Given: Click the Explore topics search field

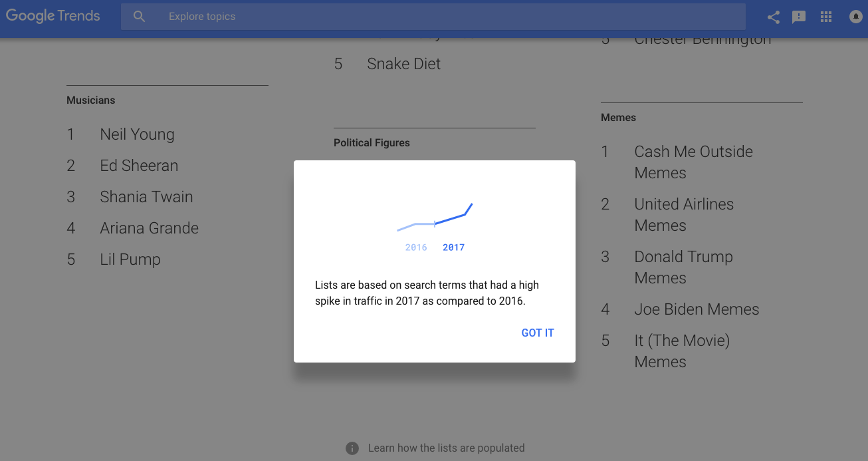Looking at the screenshot, I should (433, 17).
